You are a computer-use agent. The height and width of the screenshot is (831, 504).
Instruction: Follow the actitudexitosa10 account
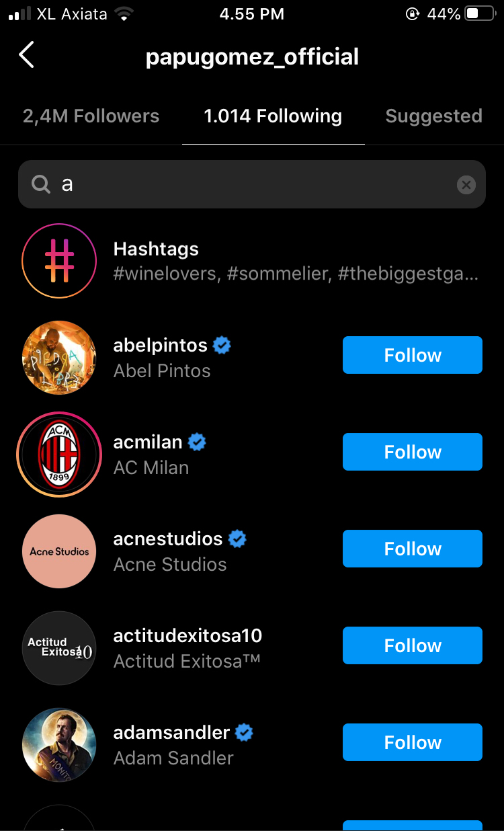412,645
